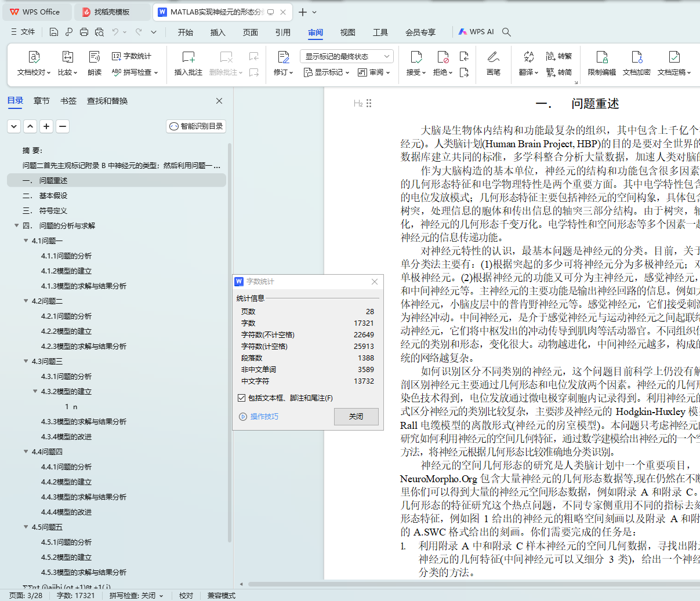
Task: Go to previous revision icon
Action: point(464,56)
